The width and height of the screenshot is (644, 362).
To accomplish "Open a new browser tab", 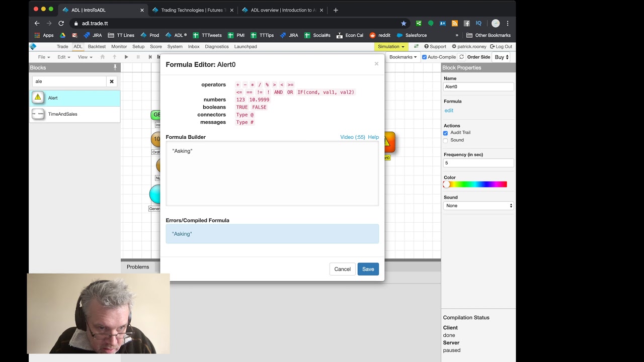I will (x=336, y=10).
